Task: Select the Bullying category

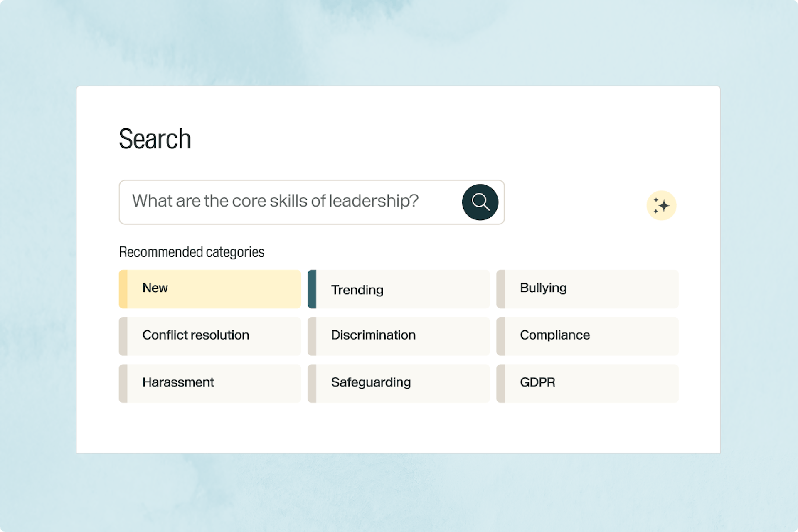Action: [x=587, y=288]
